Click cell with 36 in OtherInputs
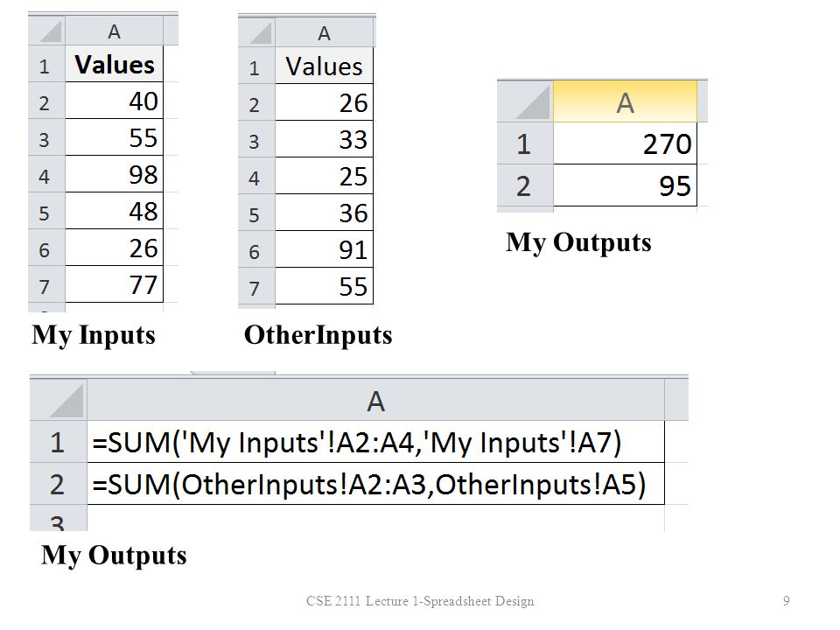Viewport: 840px width, 630px height. coord(324,213)
